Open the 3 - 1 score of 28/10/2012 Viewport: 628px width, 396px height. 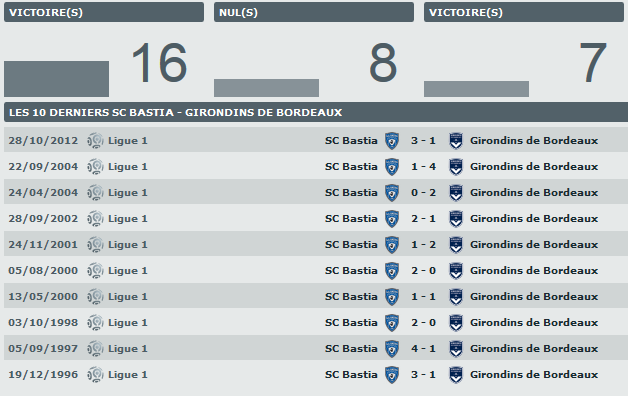(423, 141)
